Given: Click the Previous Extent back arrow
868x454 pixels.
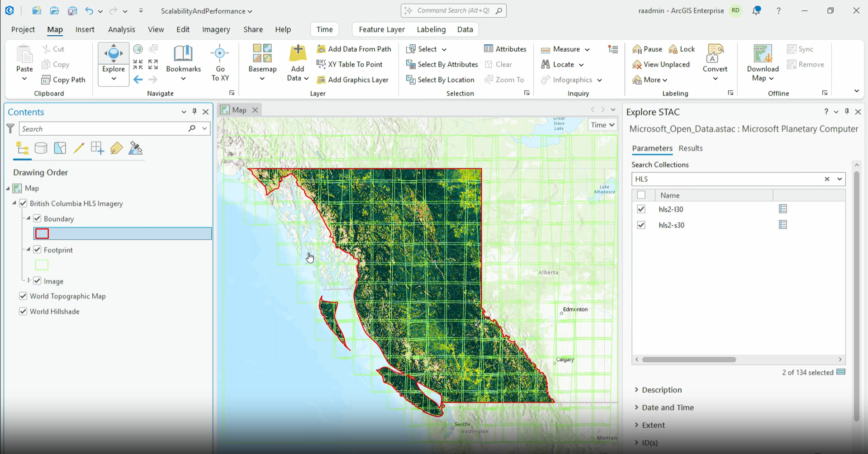Looking at the screenshot, I should pos(138,80).
